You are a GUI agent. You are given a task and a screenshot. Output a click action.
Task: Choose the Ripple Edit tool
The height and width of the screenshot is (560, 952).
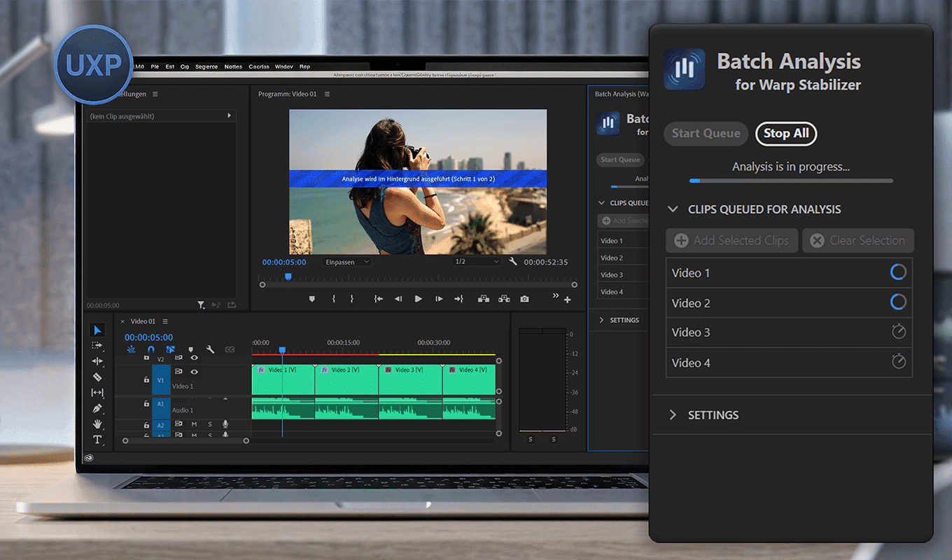click(97, 361)
